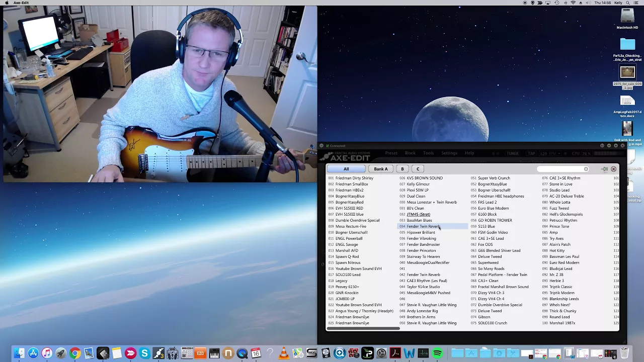Select preset 023 Angus Young / Thornley (Headph)

pyautogui.click(x=361, y=311)
